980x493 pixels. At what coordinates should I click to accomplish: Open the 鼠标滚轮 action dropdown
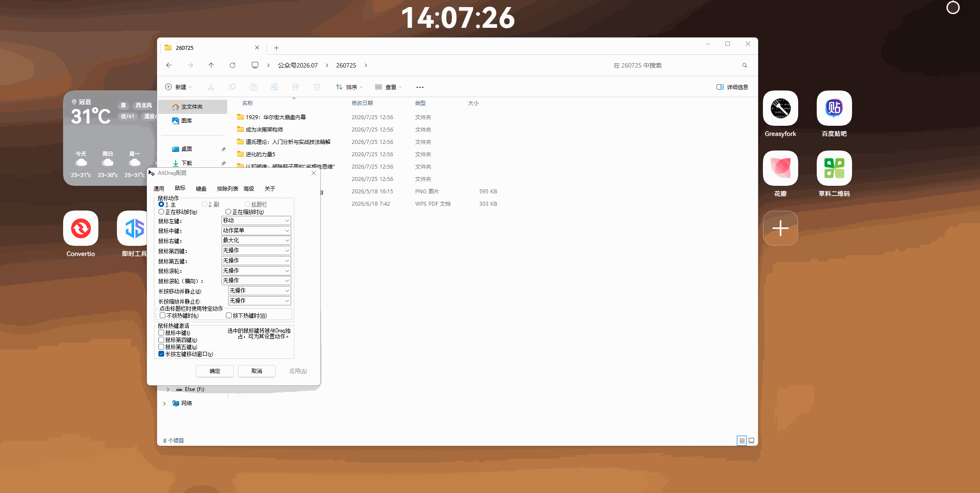point(256,271)
